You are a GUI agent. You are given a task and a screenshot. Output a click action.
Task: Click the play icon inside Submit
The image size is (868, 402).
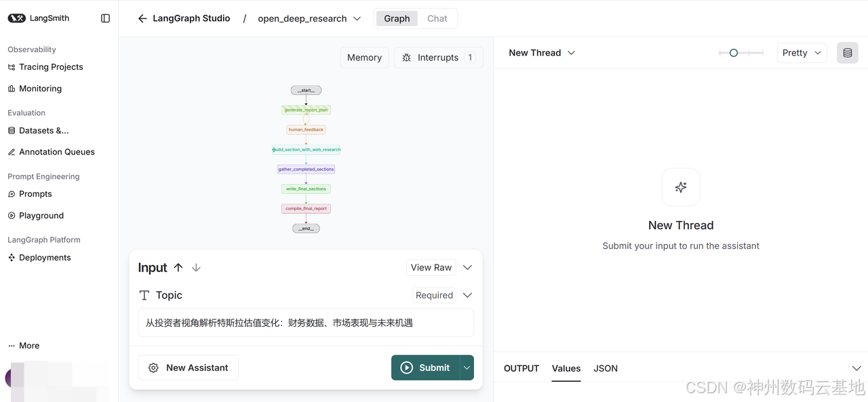pos(407,367)
